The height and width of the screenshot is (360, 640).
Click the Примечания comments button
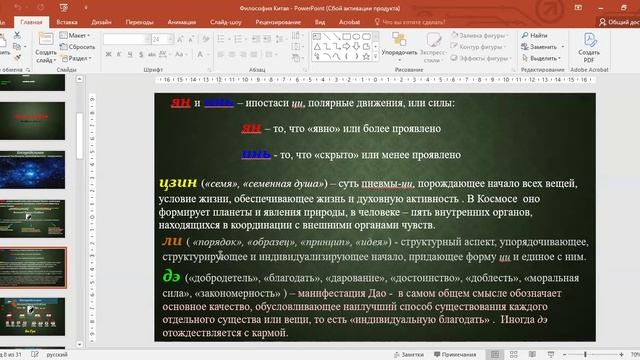tap(456, 355)
